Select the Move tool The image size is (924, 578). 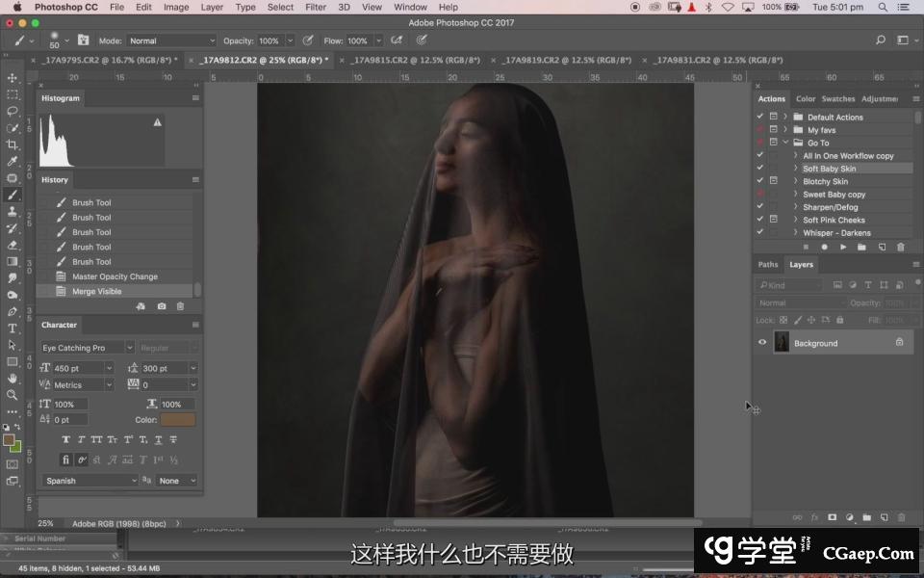13,78
